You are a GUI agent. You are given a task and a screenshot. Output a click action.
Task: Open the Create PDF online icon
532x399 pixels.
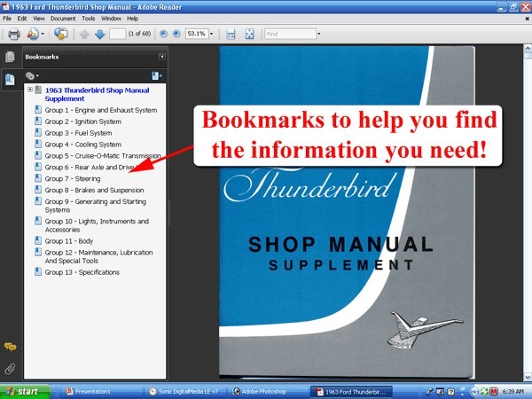click(34, 34)
